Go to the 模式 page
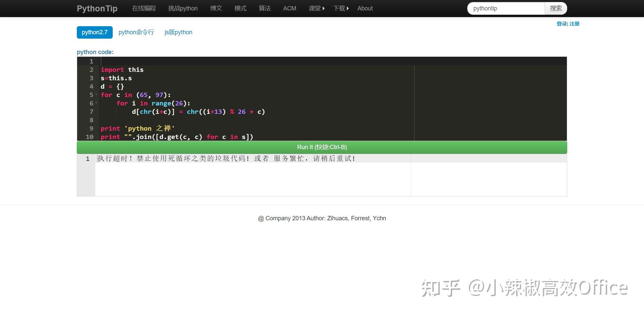 click(240, 8)
